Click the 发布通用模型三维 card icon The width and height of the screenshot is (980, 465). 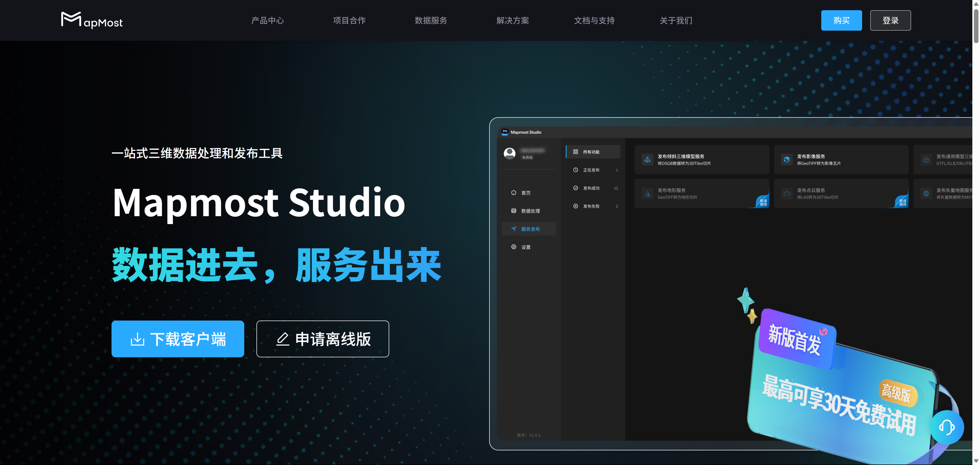(926, 160)
